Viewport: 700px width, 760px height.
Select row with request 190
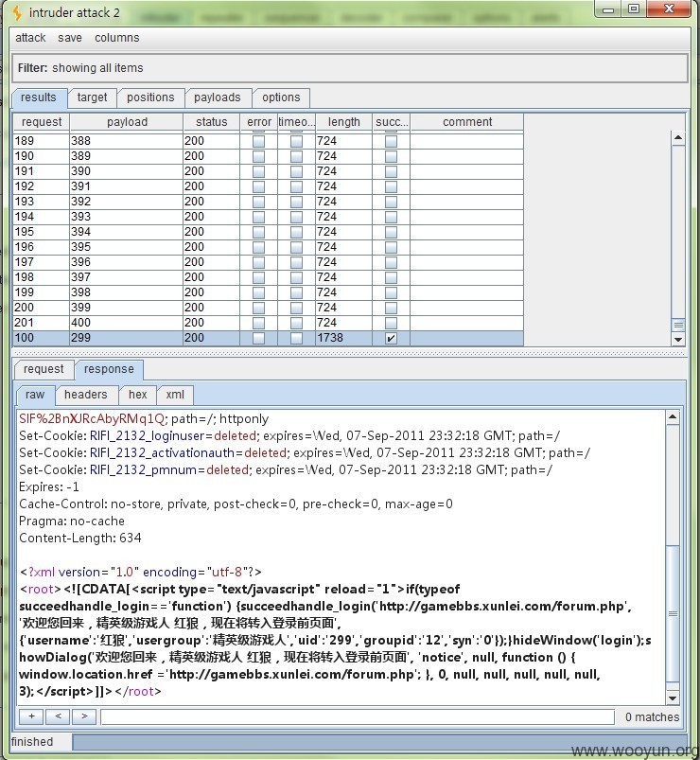(x=269, y=156)
